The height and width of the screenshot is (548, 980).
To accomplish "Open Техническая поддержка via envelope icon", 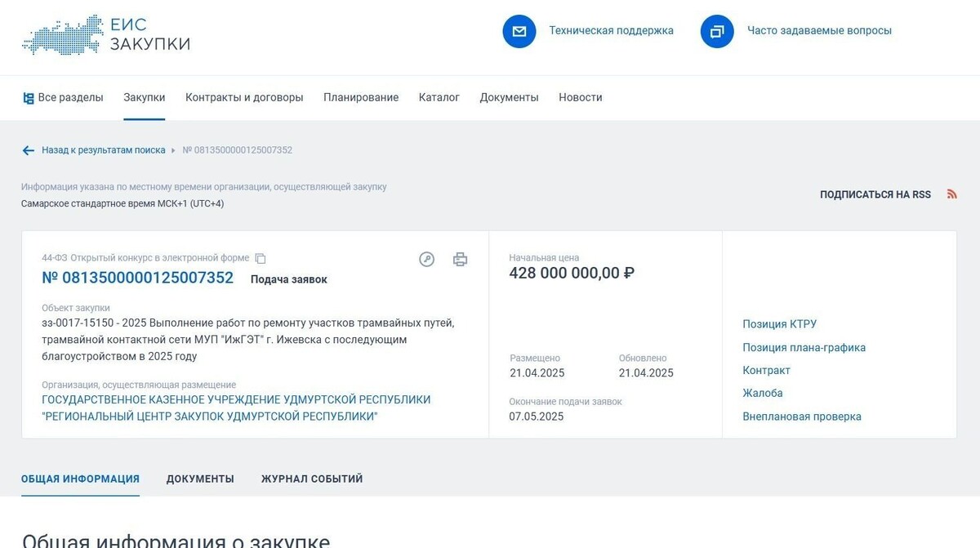I will pyautogui.click(x=519, y=31).
